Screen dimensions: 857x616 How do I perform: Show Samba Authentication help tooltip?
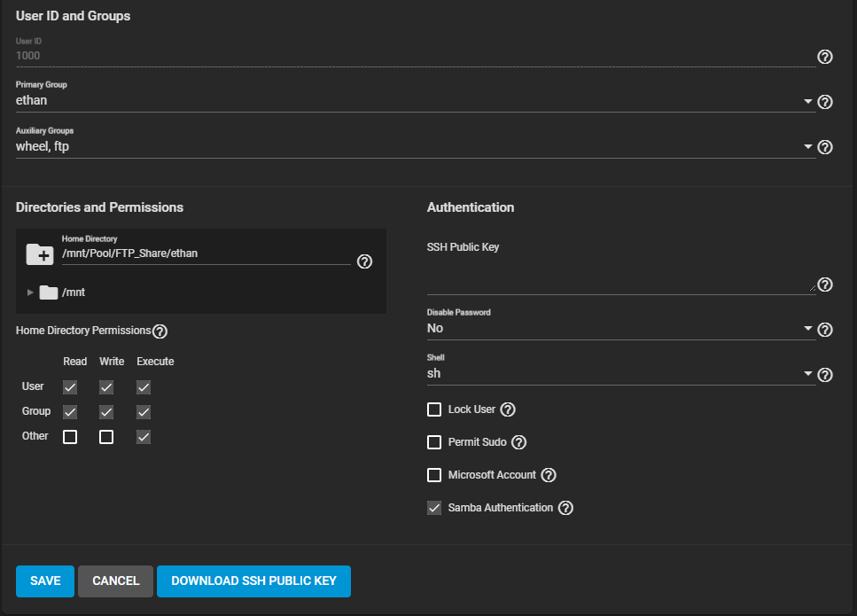click(x=565, y=508)
